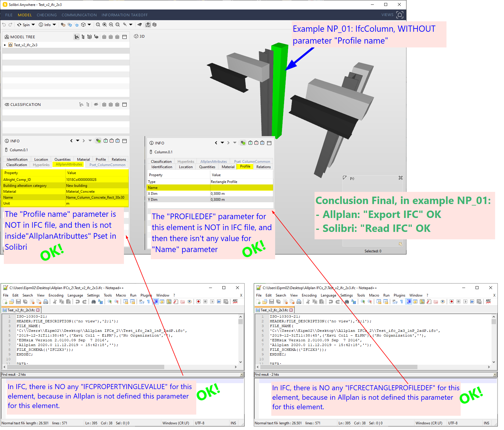Toggle green selection-sync icon in right Info panel
The width and height of the screenshot is (504, 430).
click(x=243, y=143)
